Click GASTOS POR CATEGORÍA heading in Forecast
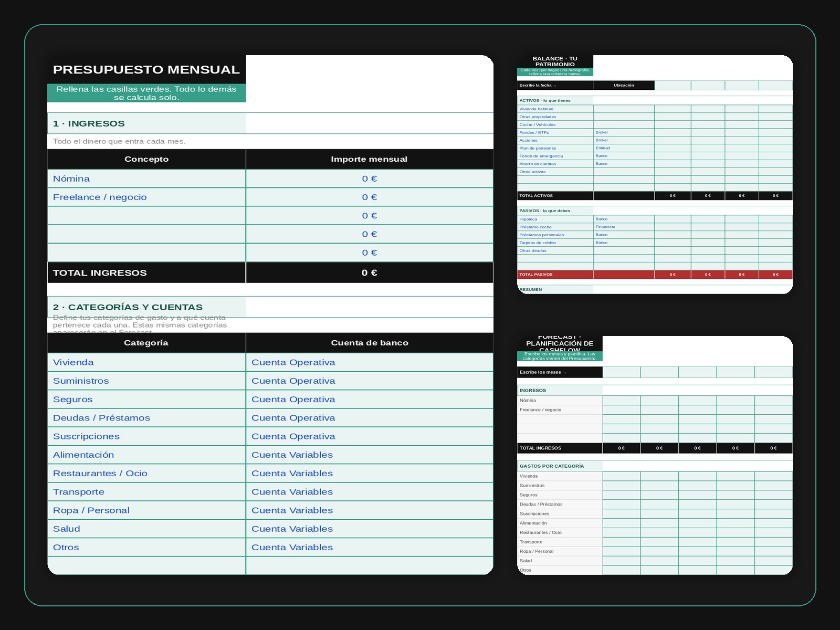 pos(560,466)
